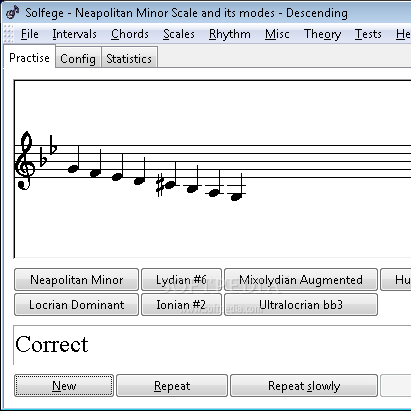
Task: Click the menu bar drag handle grip
Action: (x=9, y=34)
